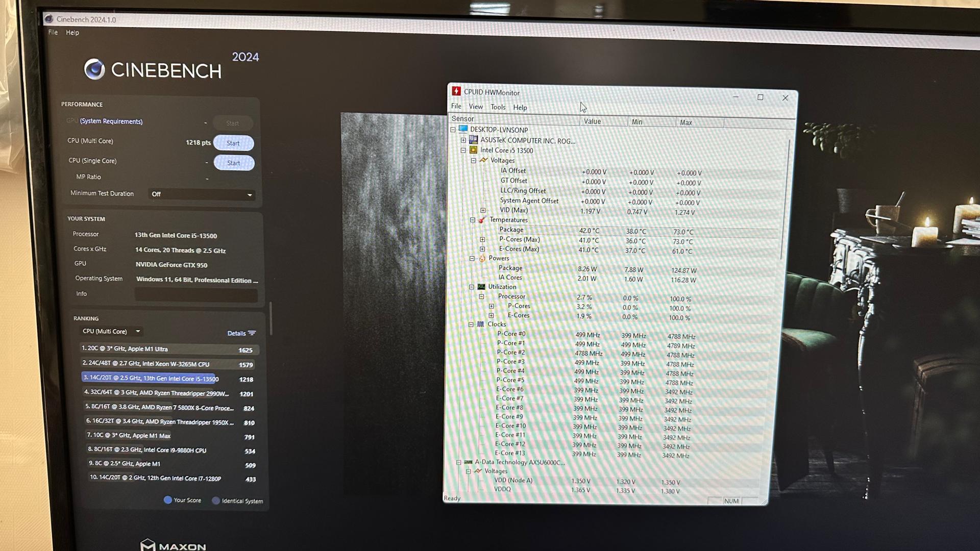
Task: Click the Details filter icon in Ranking
Action: pos(252,333)
